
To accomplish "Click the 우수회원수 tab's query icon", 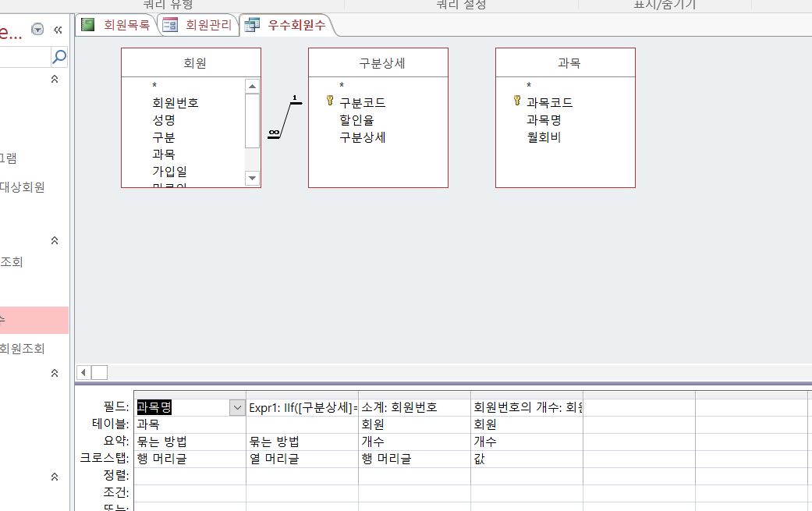I will (x=252, y=26).
